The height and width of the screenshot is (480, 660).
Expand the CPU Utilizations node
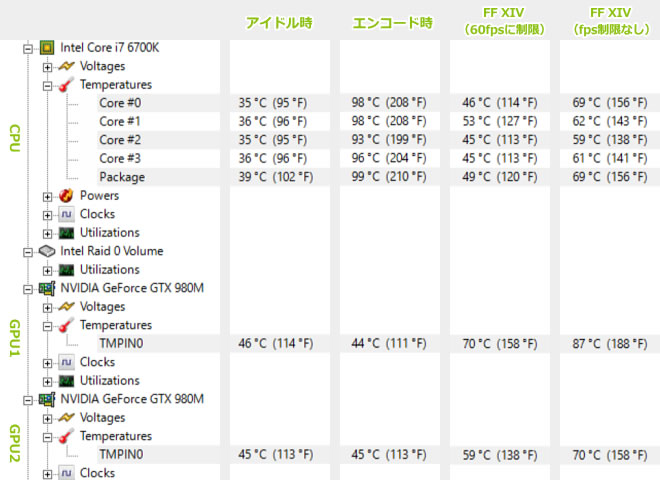point(47,234)
